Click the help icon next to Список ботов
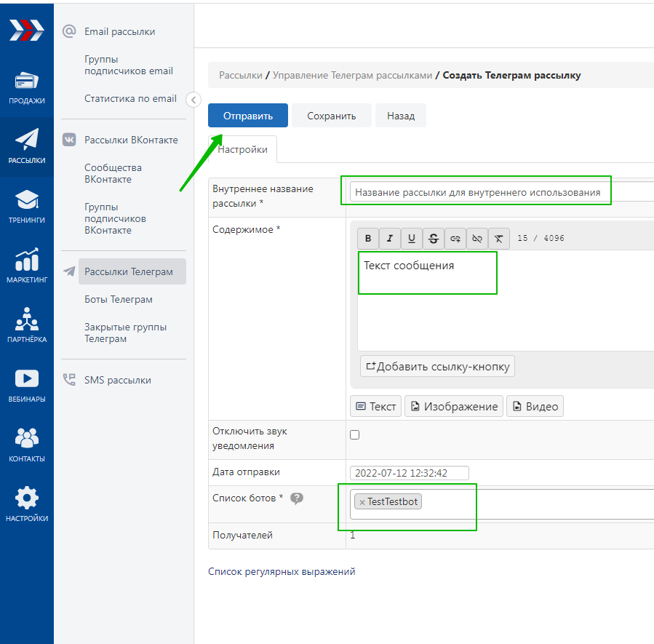 (x=296, y=498)
